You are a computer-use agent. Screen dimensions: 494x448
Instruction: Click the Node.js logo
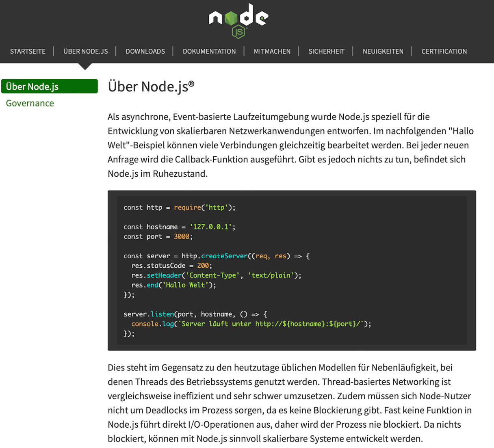point(238,21)
